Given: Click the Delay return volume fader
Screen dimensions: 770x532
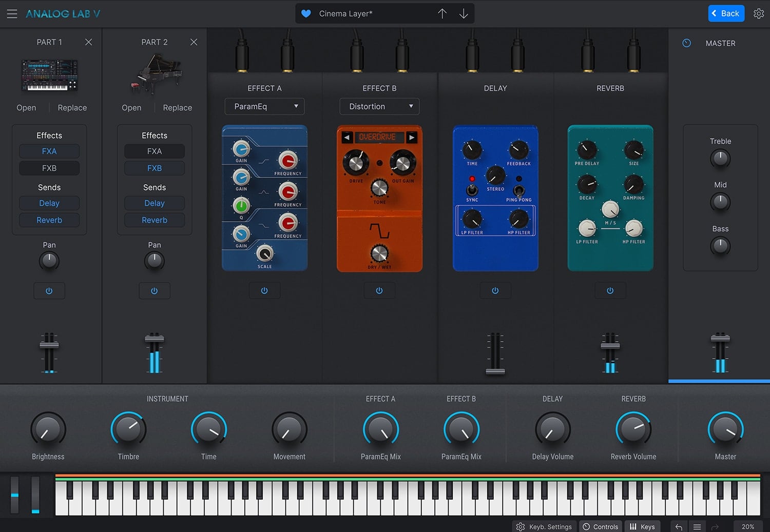Looking at the screenshot, I should (x=495, y=371).
